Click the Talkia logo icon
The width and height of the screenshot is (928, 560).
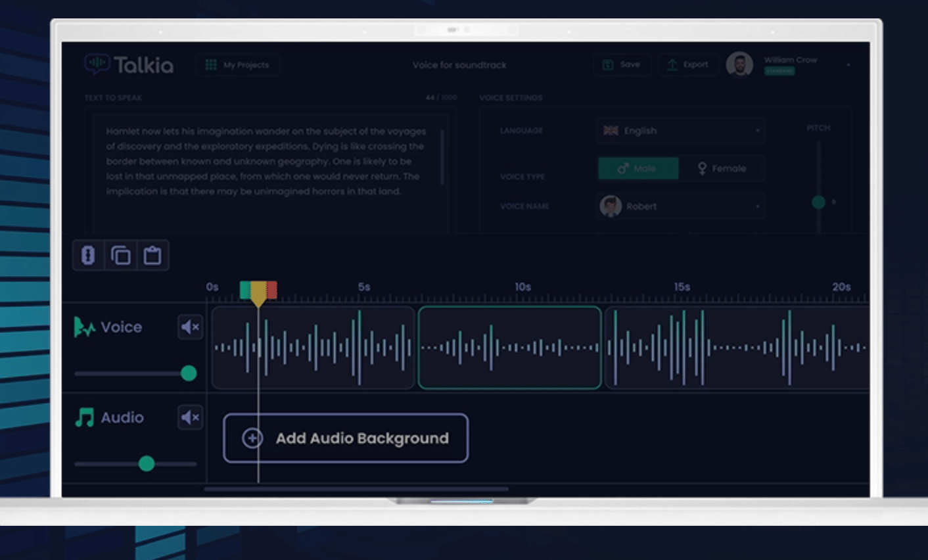[97, 64]
